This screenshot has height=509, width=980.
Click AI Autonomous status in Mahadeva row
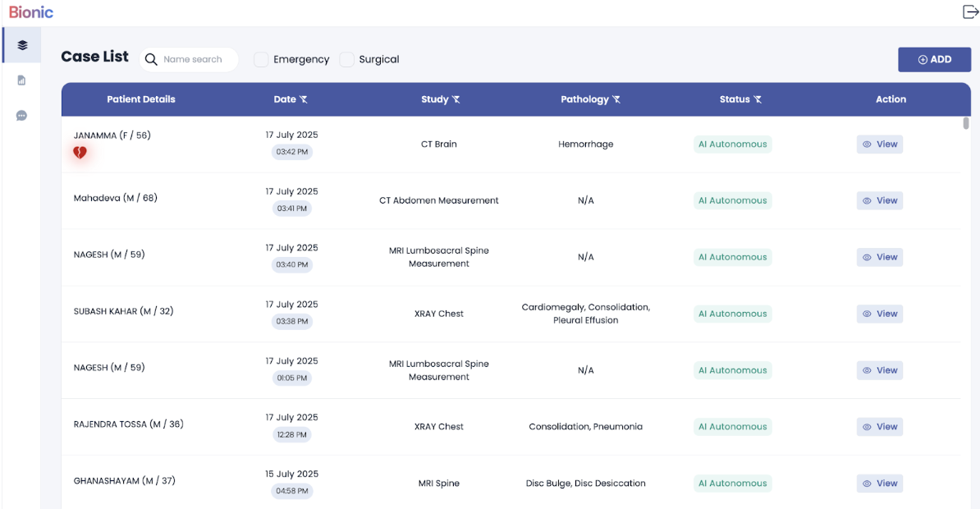(732, 200)
